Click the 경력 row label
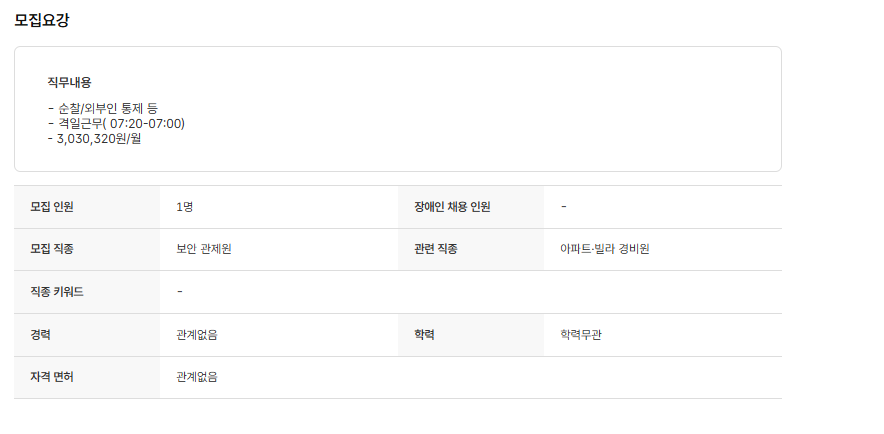This screenshot has width=884, height=434. point(40,335)
